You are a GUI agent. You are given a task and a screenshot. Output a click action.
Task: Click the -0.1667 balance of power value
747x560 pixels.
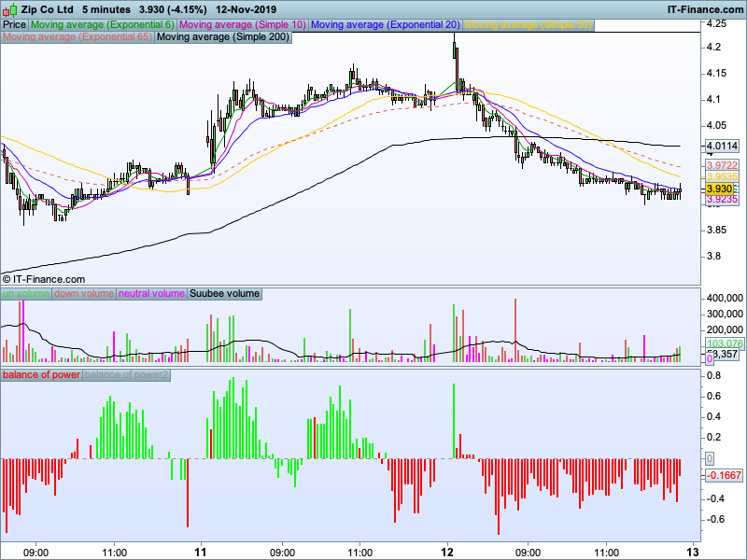tap(724, 475)
